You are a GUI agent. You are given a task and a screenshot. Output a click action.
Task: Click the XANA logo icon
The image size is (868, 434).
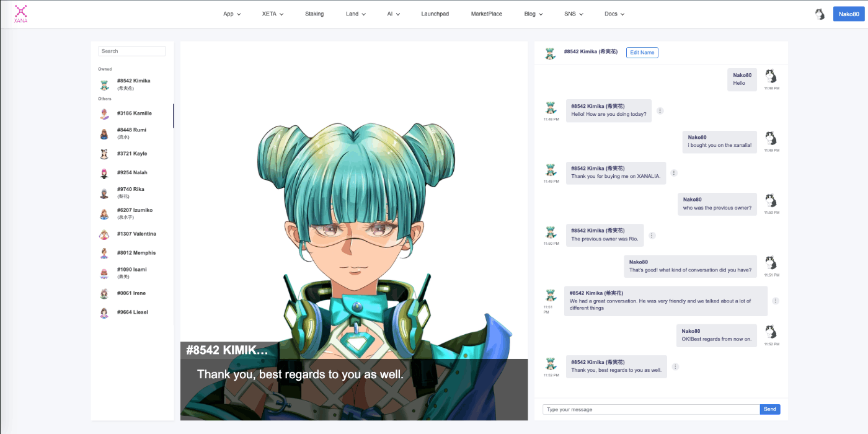[x=21, y=14]
